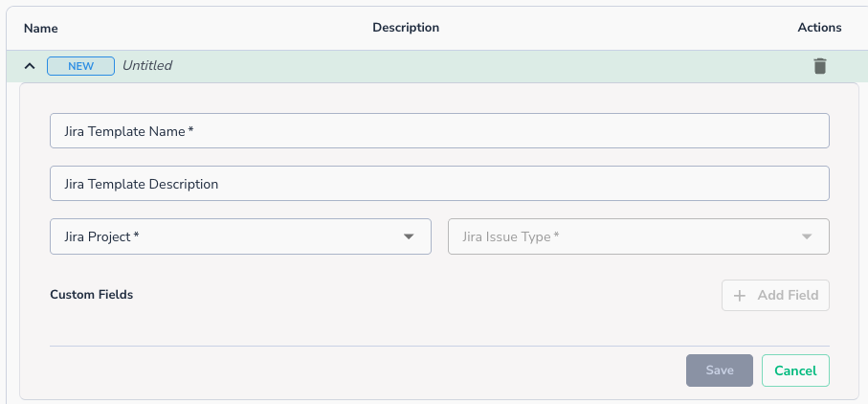Cancel the new Jira template
This screenshot has width=868, height=404.
pos(795,370)
